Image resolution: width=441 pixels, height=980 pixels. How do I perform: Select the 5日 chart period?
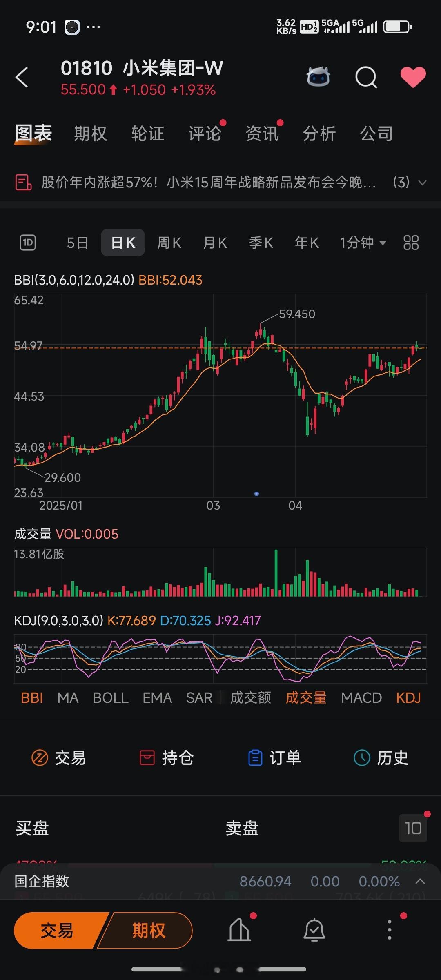[x=77, y=243]
